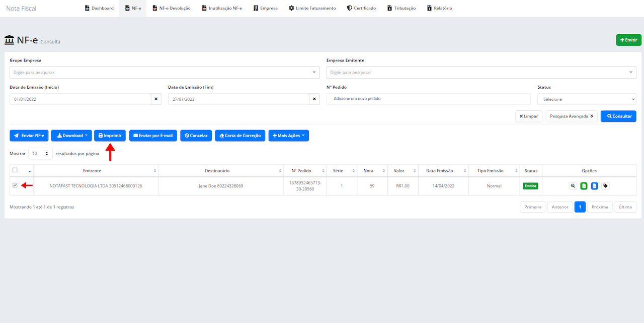
Task: Sort the table by the Emitente column
Action: [x=96, y=171]
